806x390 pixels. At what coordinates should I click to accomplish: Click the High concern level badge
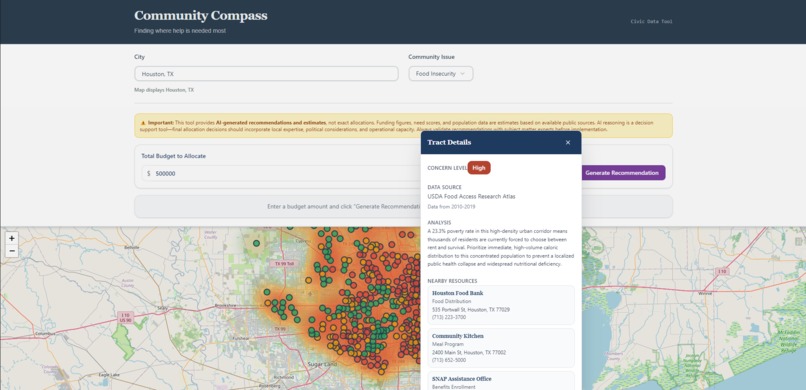point(479,168)
